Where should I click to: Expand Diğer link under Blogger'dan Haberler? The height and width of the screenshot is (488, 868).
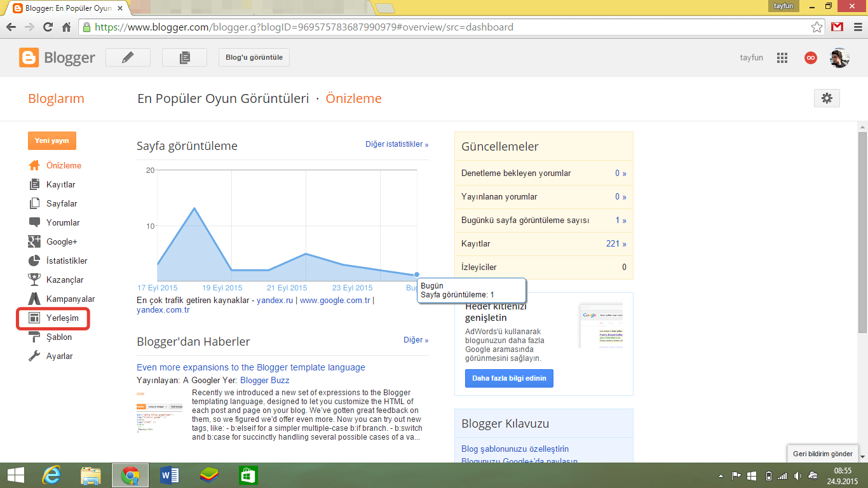click(x=416, y=340)
